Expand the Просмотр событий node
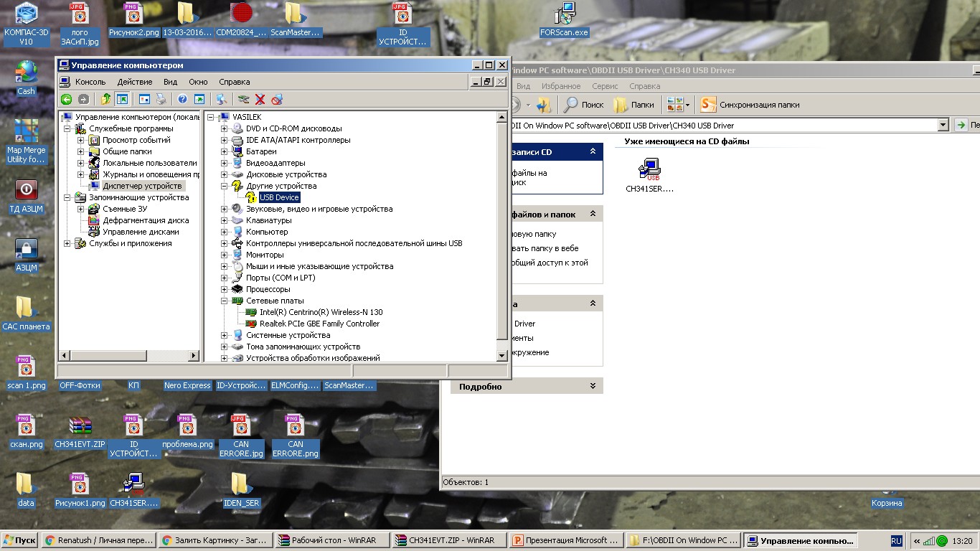The height and width of the screenshot is (551, 980). (81, 140)
